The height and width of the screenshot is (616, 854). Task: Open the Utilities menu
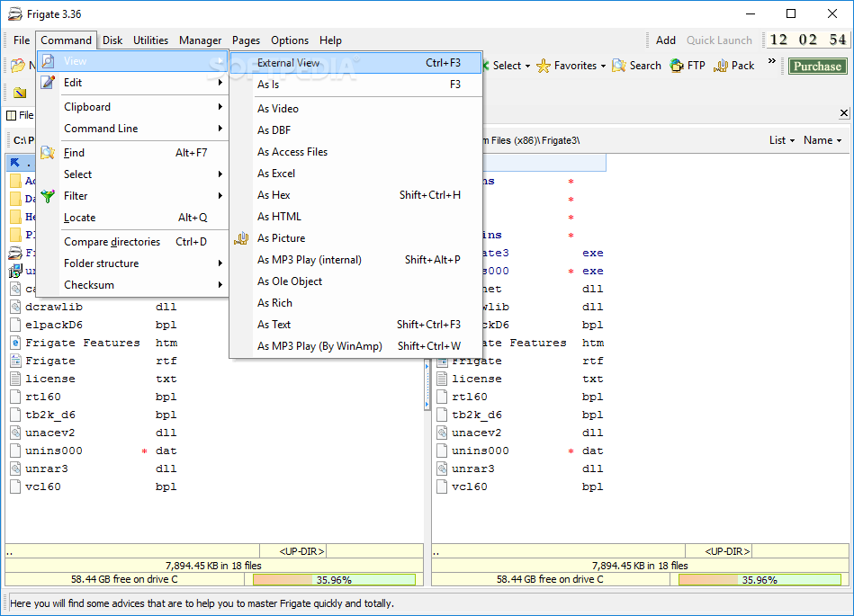(151, 40)
